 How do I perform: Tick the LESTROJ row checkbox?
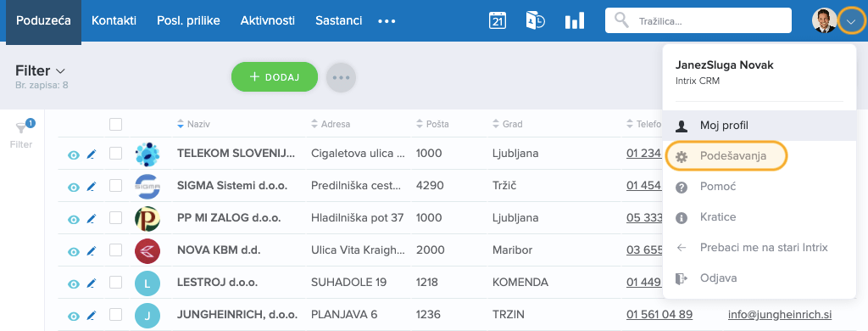[x=115, y=283]
